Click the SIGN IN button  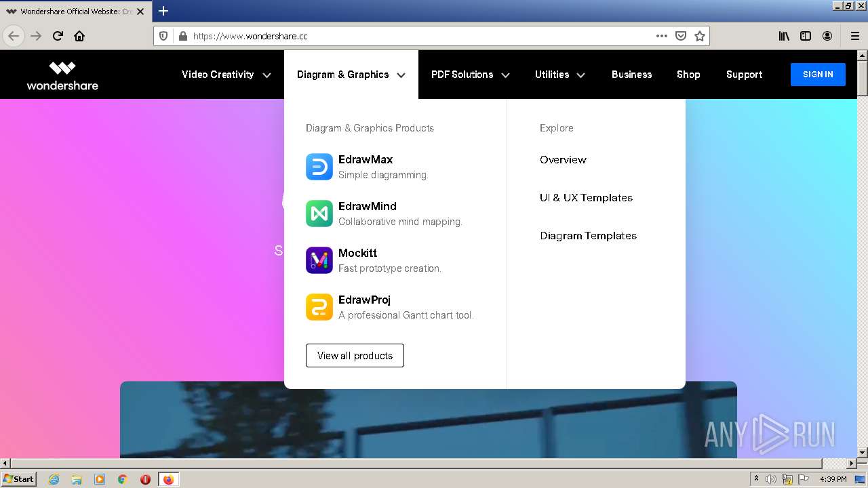coord(818,75)
